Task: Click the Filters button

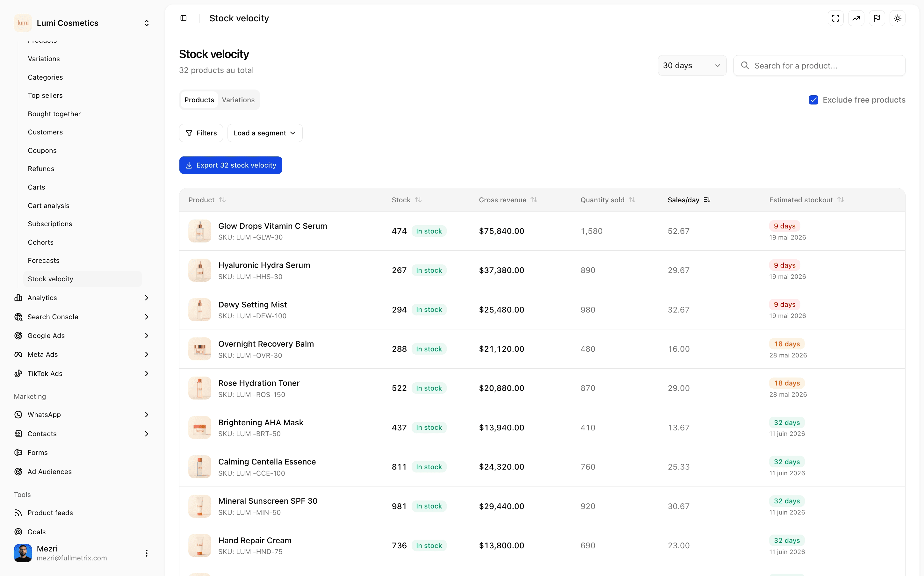Action: pyautogui.click(x=201, y=133)
